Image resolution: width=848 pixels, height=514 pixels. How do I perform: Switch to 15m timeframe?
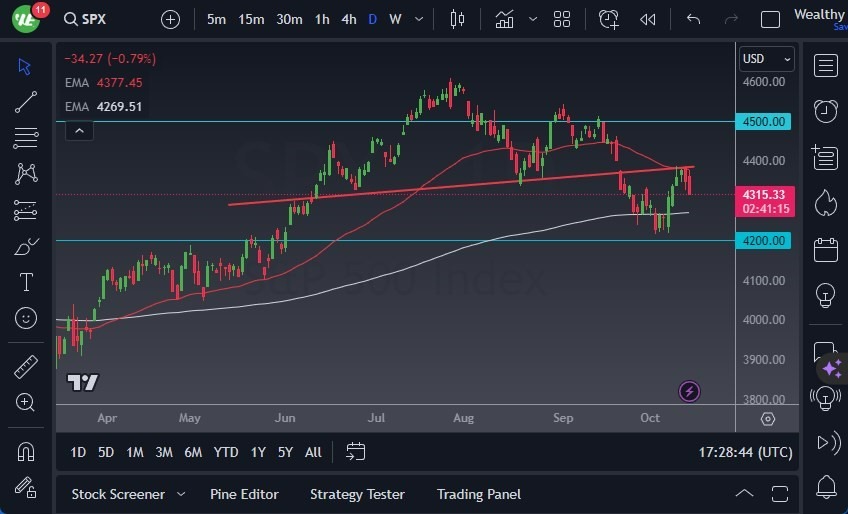click(x=251, y=19)
